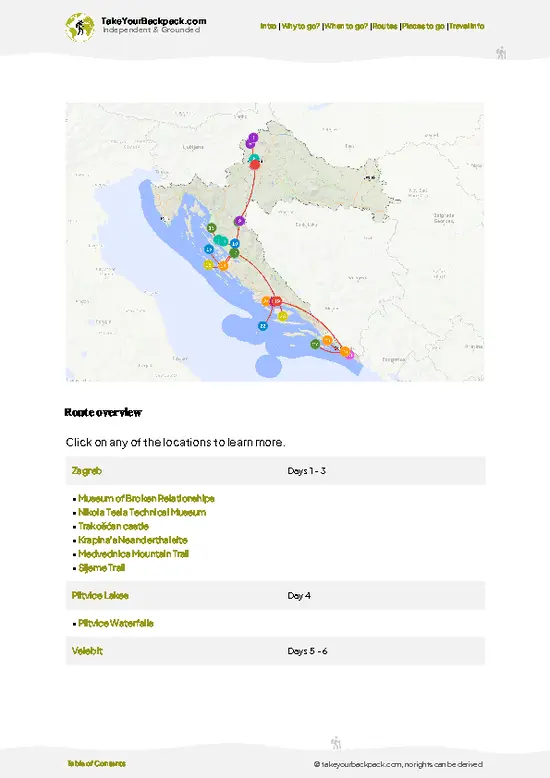Open the Sljeme Trail link

tap(101, 568)
